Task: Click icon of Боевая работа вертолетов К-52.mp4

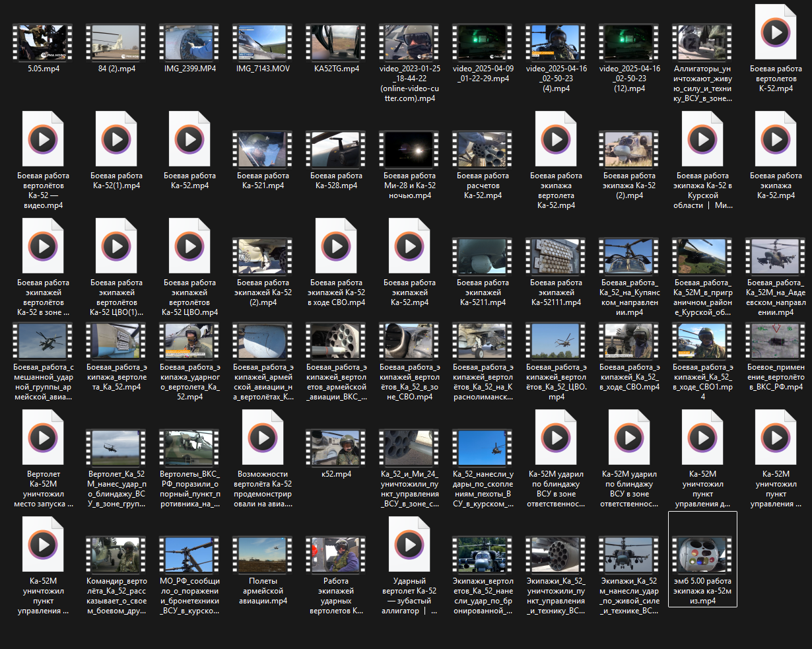Action: (776, 32)
